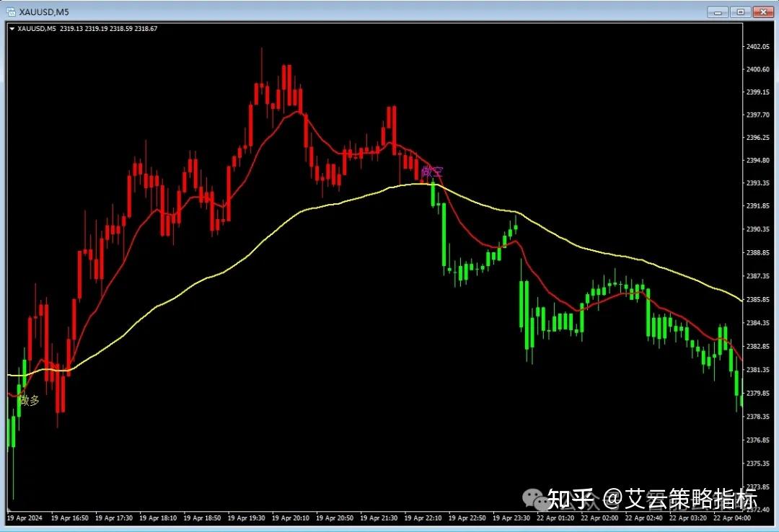Viewport: 779px width, 532px height.
Task: Click price label 2397.70 on the scale
Action: click(757, 115)
